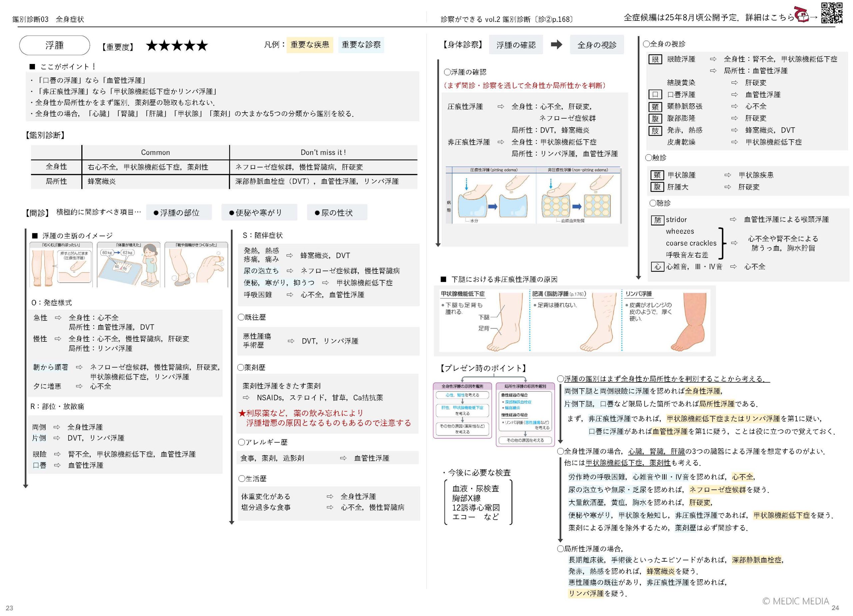Click the R：部位・放散痛 heading
This screenshot has height=616, width=853.
point(58,406)
